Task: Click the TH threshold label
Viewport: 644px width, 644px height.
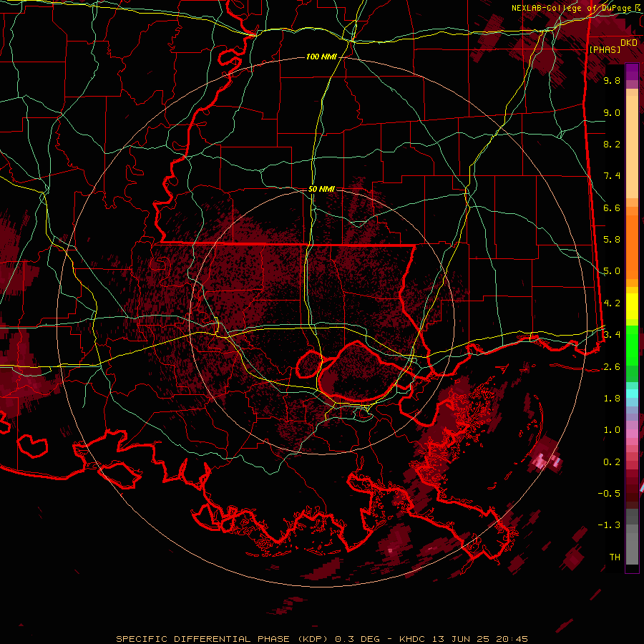Action: point(615,557)
